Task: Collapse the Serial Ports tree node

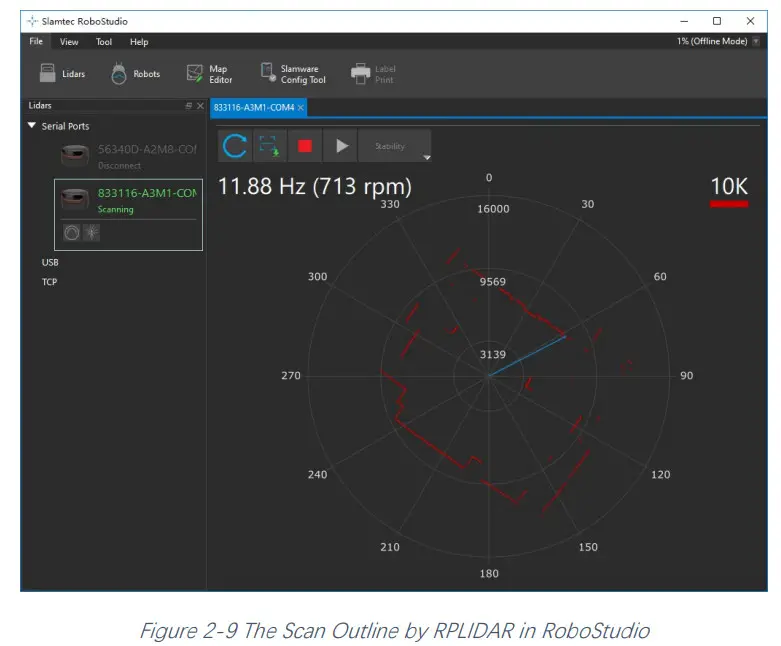Action: 31,126
